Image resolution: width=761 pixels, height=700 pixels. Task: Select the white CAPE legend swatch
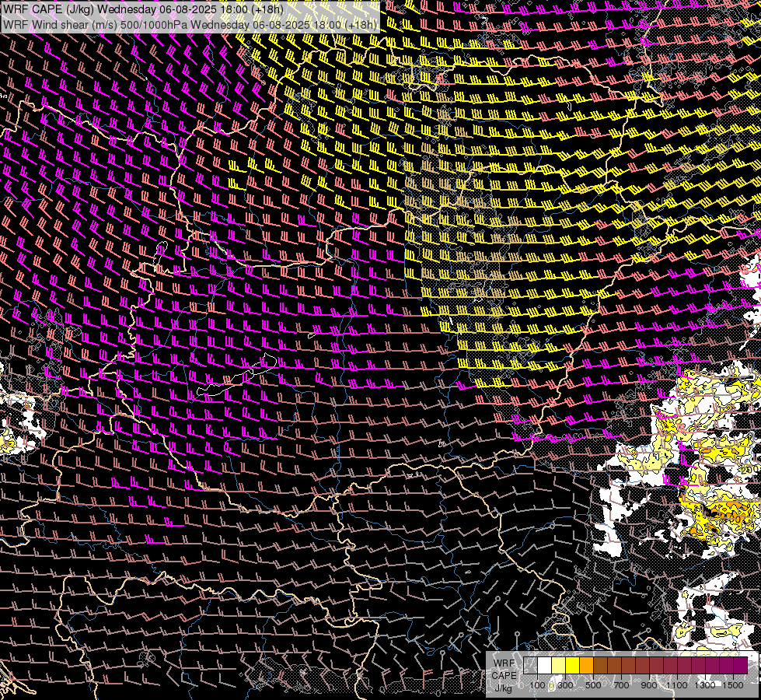[545, 666]
